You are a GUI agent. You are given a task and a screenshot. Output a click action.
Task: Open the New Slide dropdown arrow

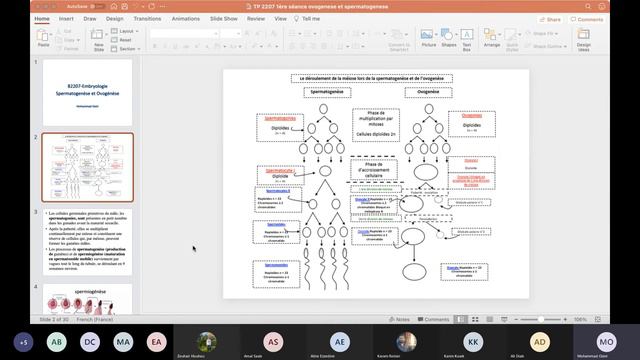[x=107, y=34]
